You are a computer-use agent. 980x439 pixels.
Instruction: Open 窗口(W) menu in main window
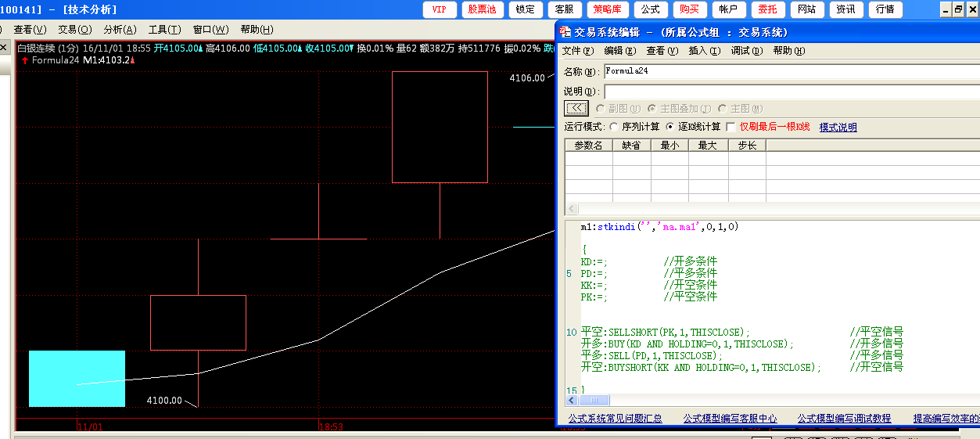pos(210,30)
